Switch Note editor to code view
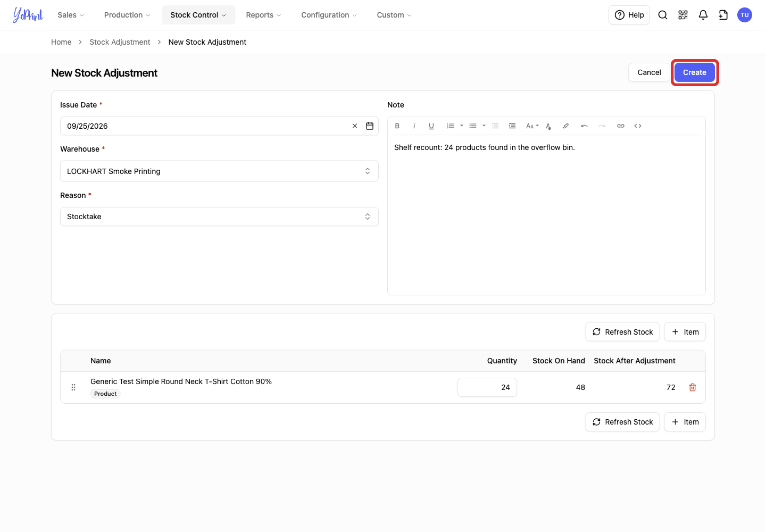Image resolution: width=766 pixels, height=532 pixels. [x=638, y=126]
